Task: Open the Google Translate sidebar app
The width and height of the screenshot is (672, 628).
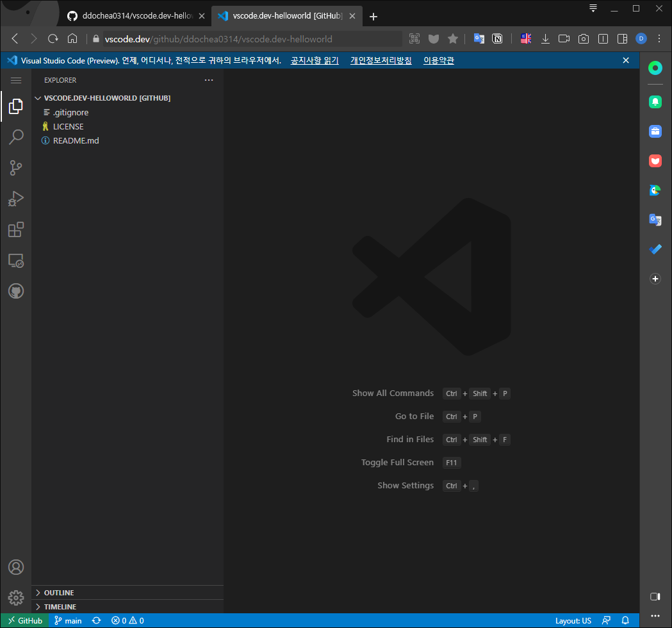Action: pyautogui.click(x=655, y=220)
